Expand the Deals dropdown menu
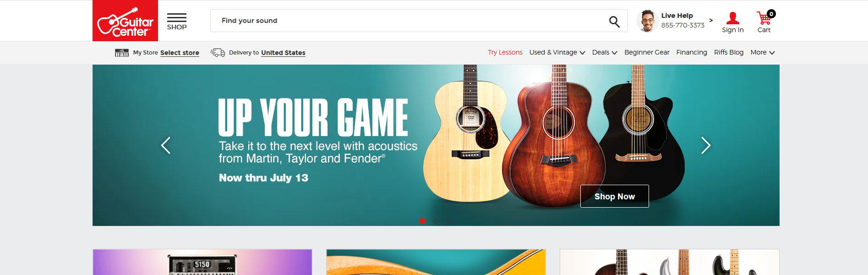Image resolution: width=868 pixels, height=275 pixels. [605, 52]
